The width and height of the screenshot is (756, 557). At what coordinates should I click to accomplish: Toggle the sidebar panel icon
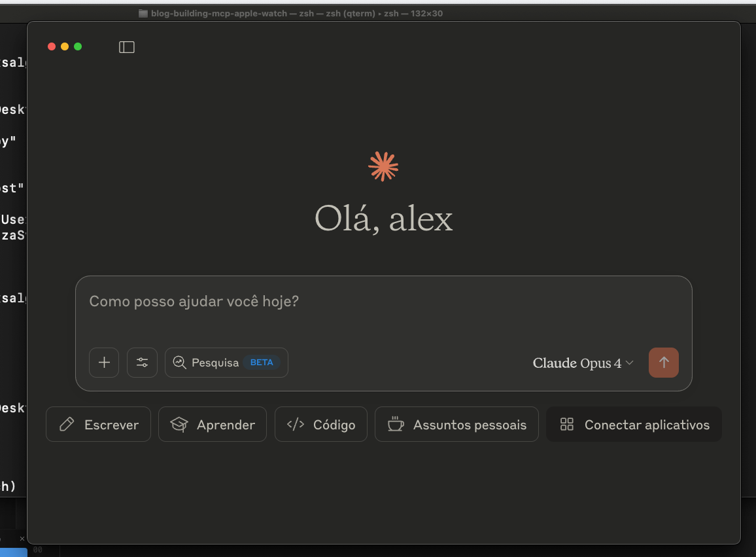127,47
